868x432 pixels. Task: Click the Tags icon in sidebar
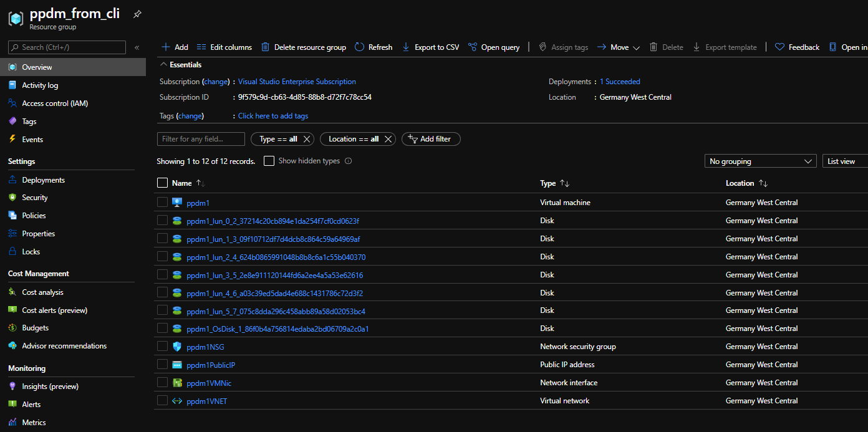tap(12, 122)
